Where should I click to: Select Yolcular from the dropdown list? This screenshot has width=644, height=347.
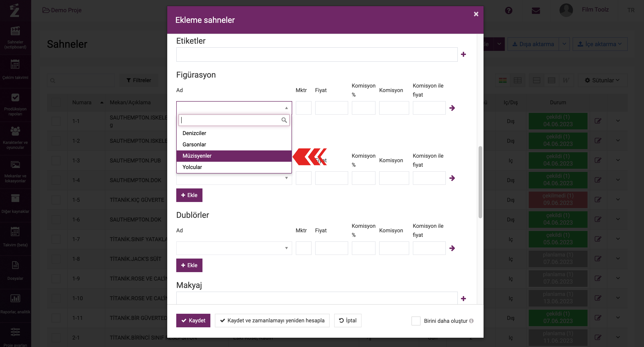(x=234, y=167)
